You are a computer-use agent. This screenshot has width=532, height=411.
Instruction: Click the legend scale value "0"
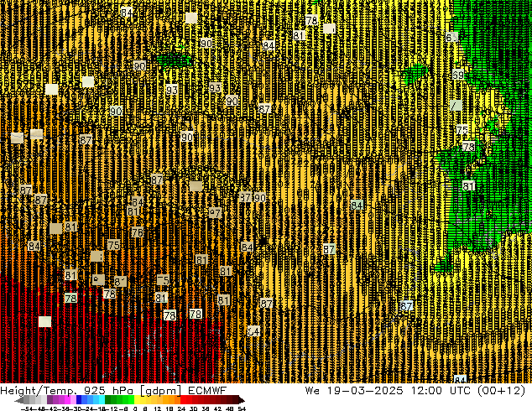tap(135, 408)
